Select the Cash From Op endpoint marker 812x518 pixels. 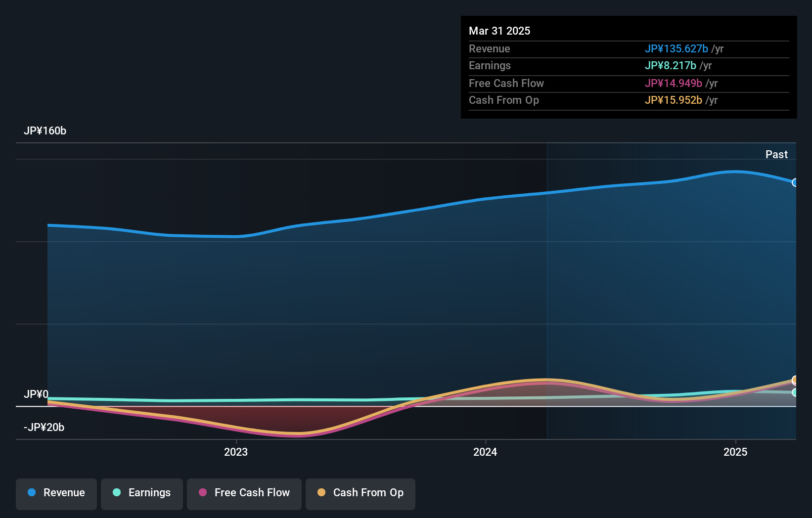(795, 380)
